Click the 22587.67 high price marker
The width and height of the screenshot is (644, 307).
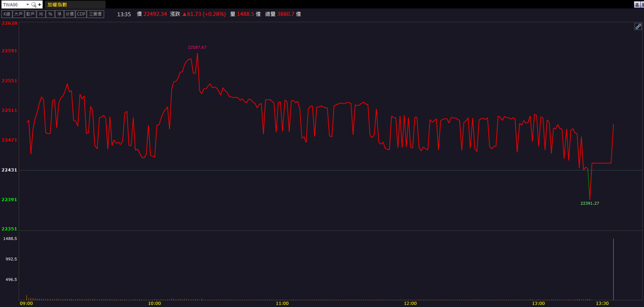(197, 47)
